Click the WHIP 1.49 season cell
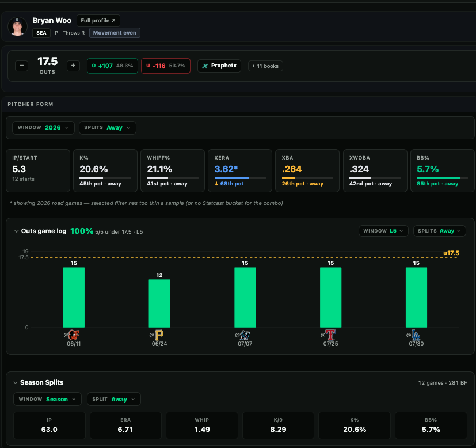 pos(202,426)
